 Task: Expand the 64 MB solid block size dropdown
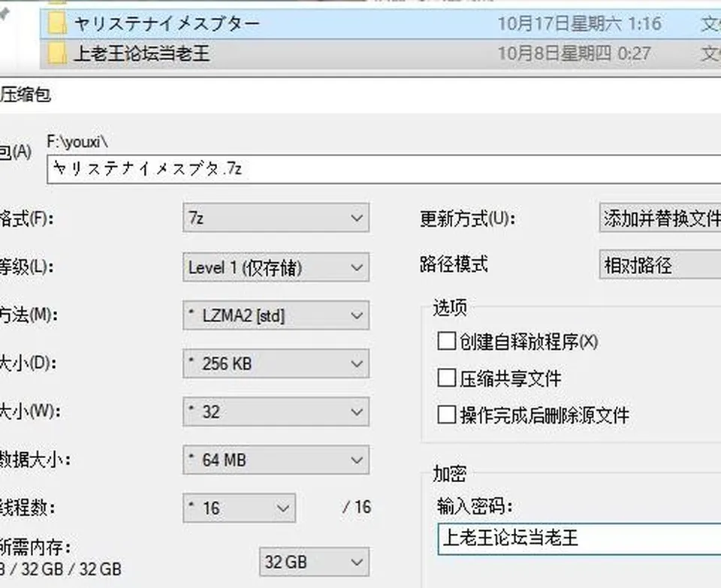coord(276,460)
